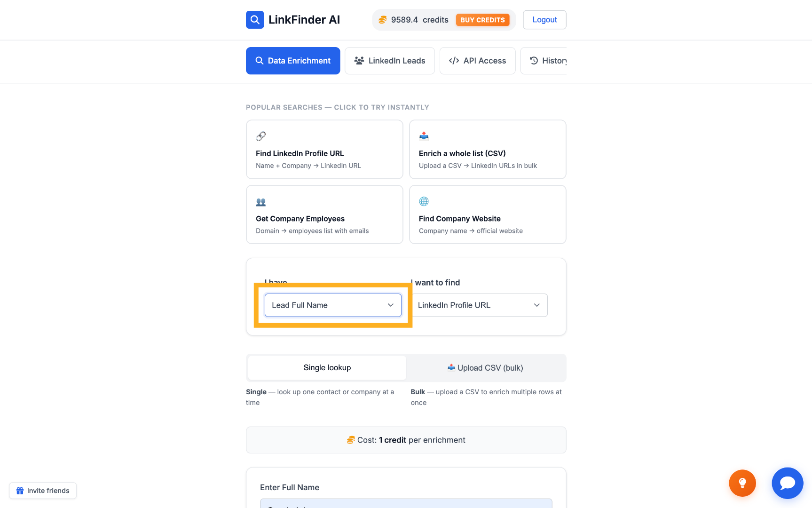
Task: Click the 9589.4 credits balance text
Action: [x=420, y=20]
